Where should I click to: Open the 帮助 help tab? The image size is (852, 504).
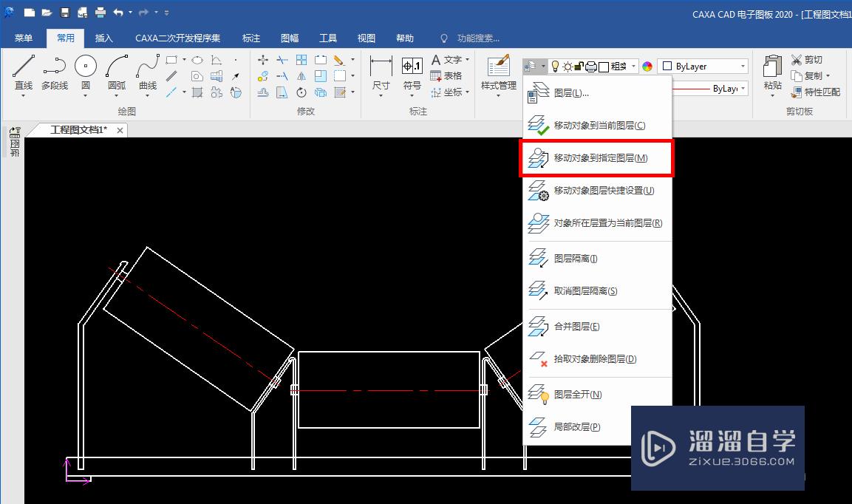click(405, 38)
